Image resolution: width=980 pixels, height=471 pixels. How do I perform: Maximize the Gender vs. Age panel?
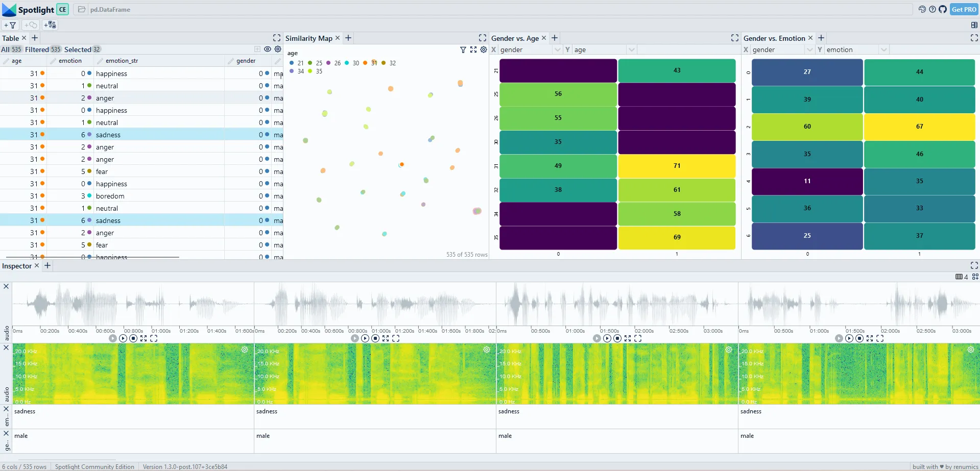(x=735, y=38)
